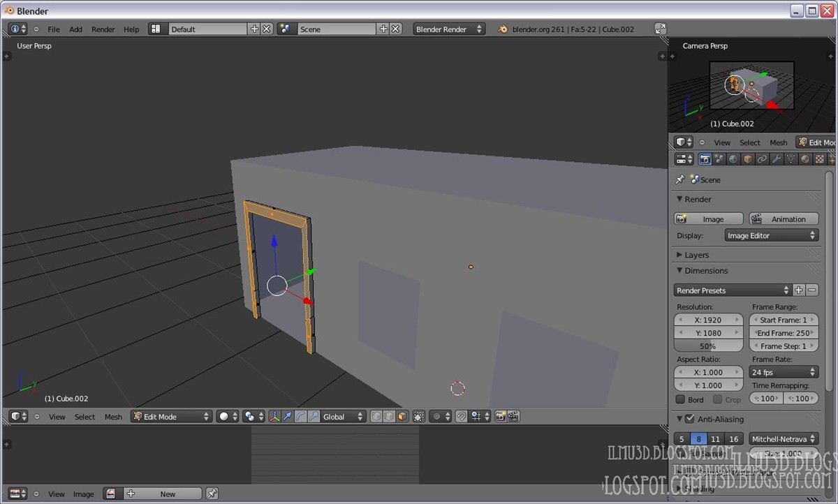
Task: Open the World properties tab
Action: click(x=733, y=159)
